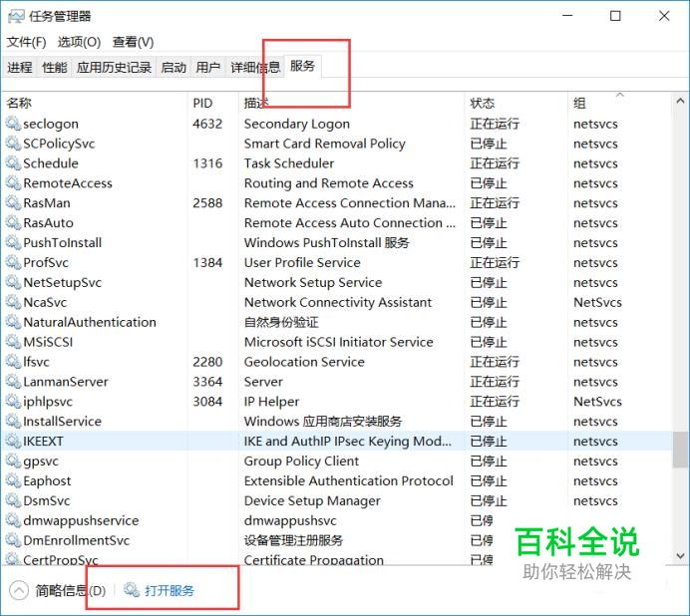Screen dimensions: 690x616
Task: Click the gear icon next to RasAuto
Action: pos(13,222)
